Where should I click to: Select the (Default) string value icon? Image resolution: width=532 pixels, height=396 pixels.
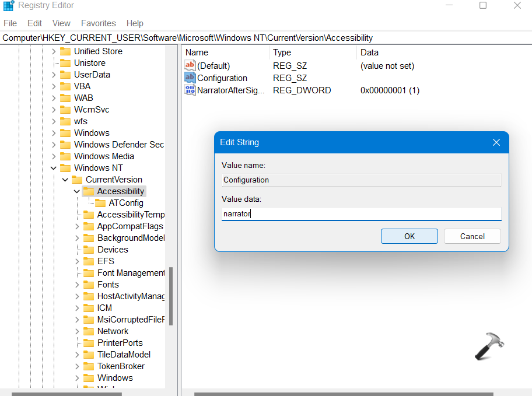pyautogui.click(x=190, y=65)
